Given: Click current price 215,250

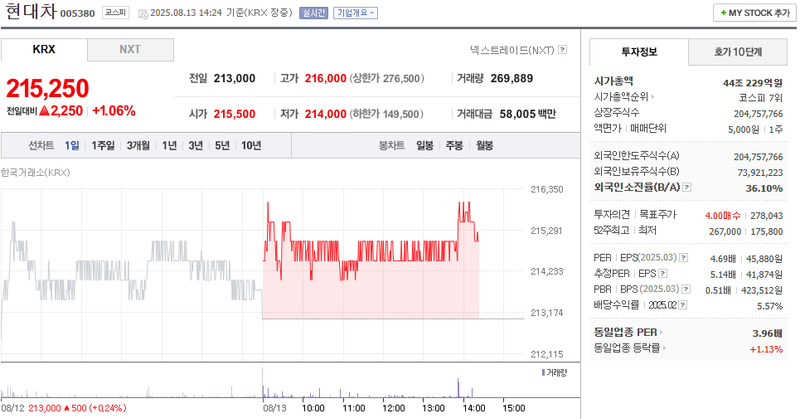Looking at the screenshot, I should tap(47, 88).
